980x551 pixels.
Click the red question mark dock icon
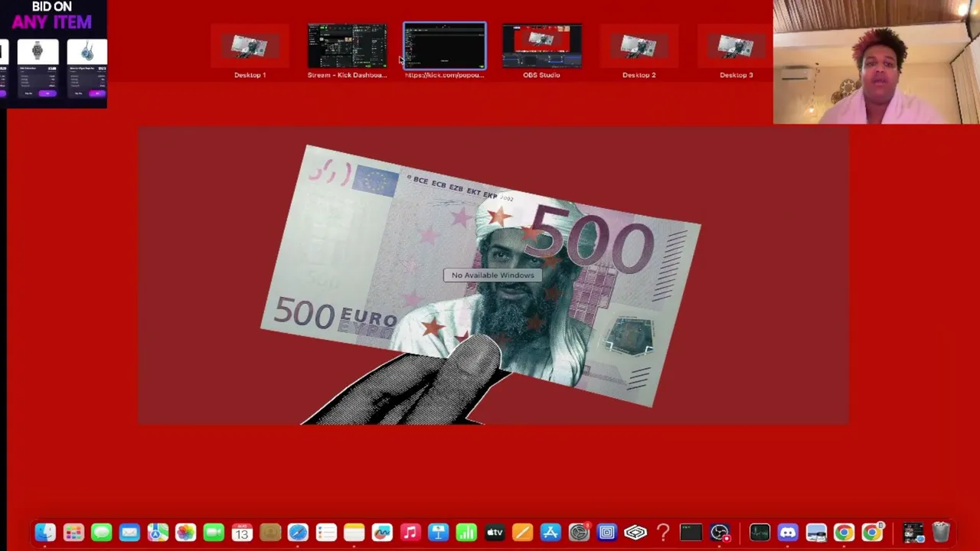coord(663,533)
